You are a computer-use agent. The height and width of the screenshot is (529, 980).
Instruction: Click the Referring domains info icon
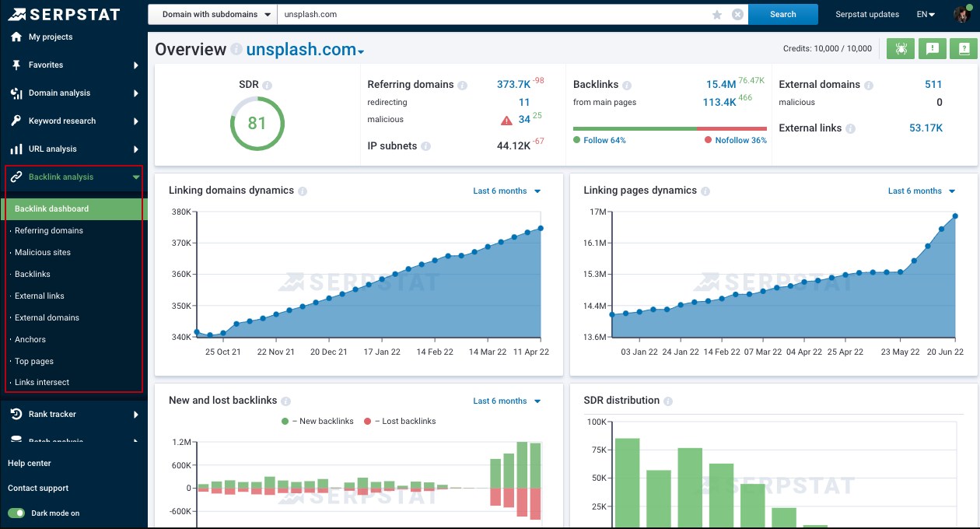(x=462, y=85)
